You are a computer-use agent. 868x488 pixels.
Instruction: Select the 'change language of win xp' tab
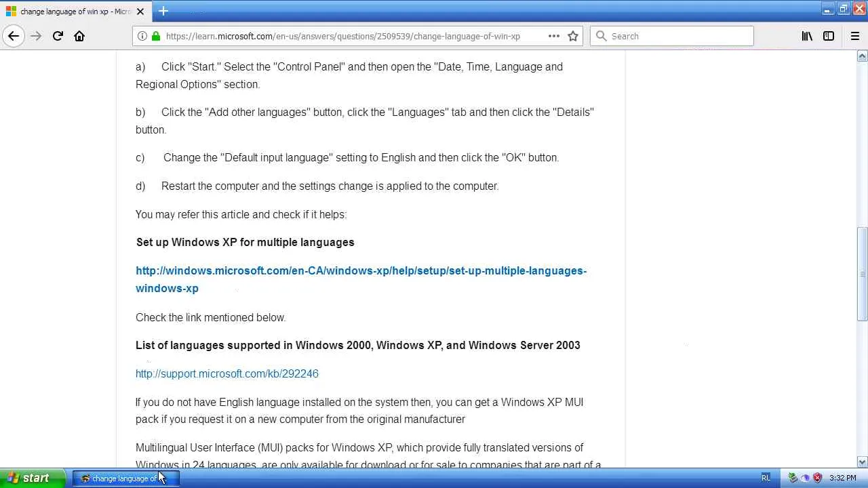75,12
